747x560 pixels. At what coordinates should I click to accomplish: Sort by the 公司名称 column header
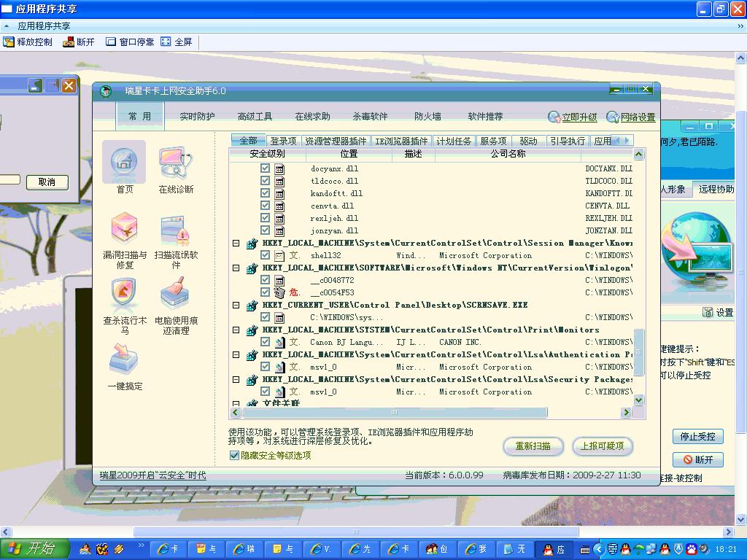pos(508,154)
